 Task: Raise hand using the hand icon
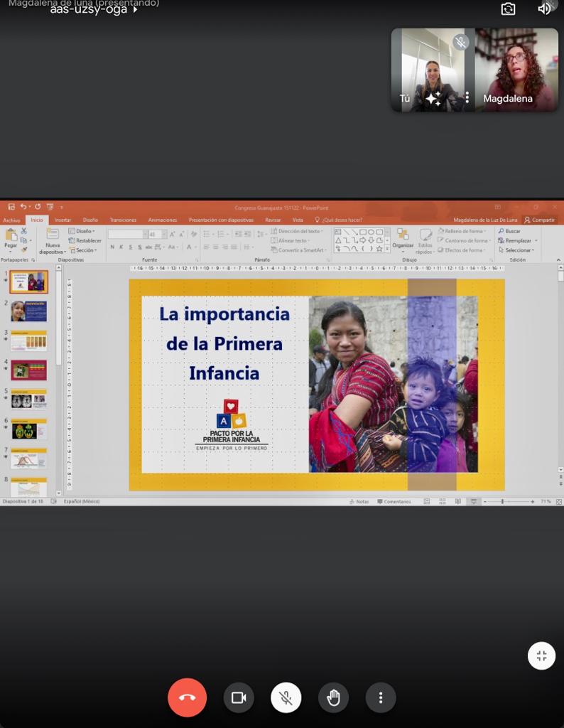tap(333, 697)
